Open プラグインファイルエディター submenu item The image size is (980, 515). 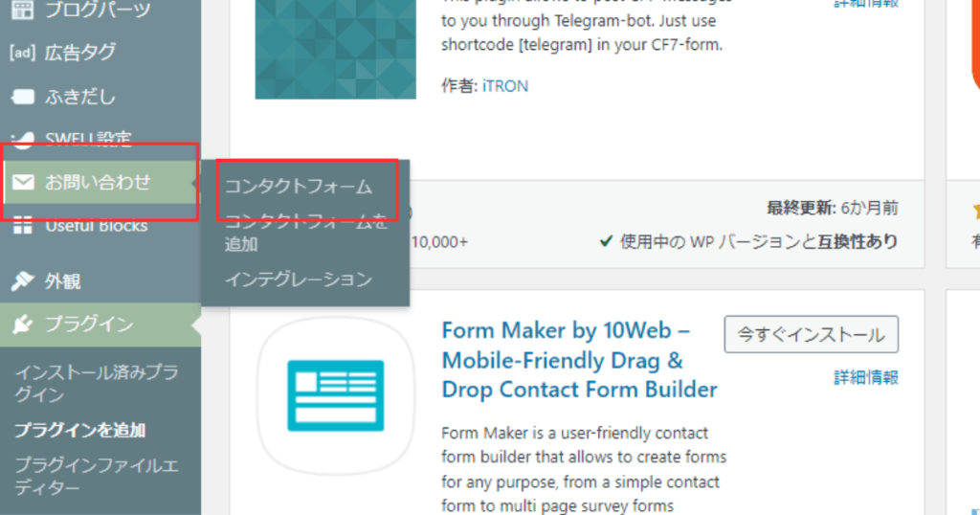pyautogui.click(x=97, y=477)
